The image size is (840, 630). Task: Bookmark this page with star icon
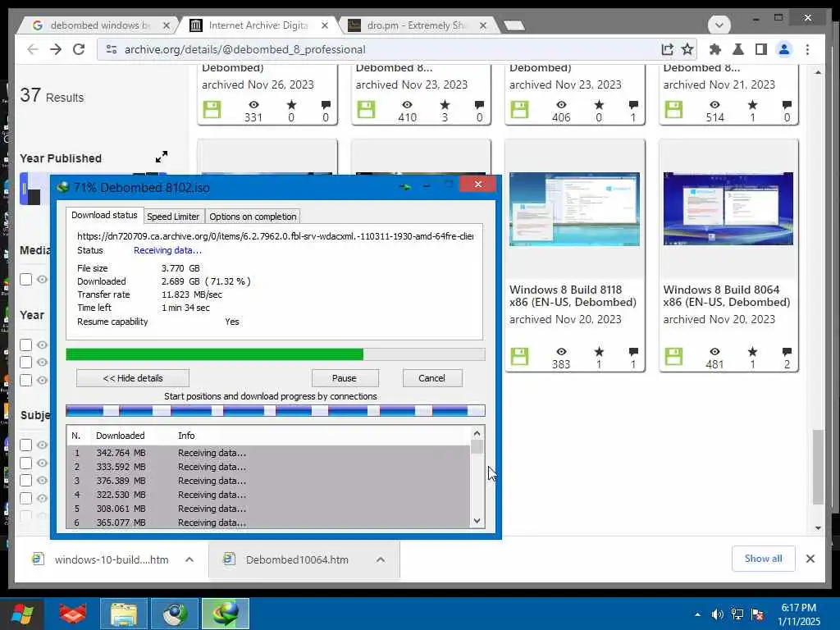click(687, 49)
